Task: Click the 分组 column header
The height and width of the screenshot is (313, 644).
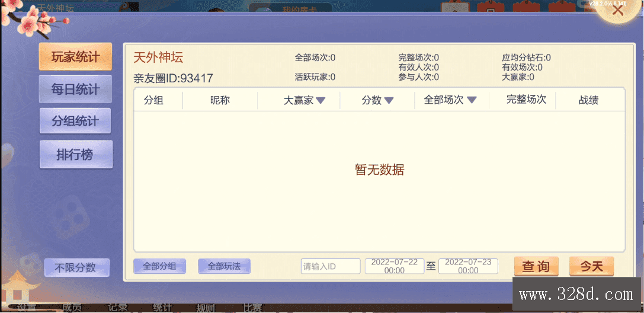Action: coord(153,100)
